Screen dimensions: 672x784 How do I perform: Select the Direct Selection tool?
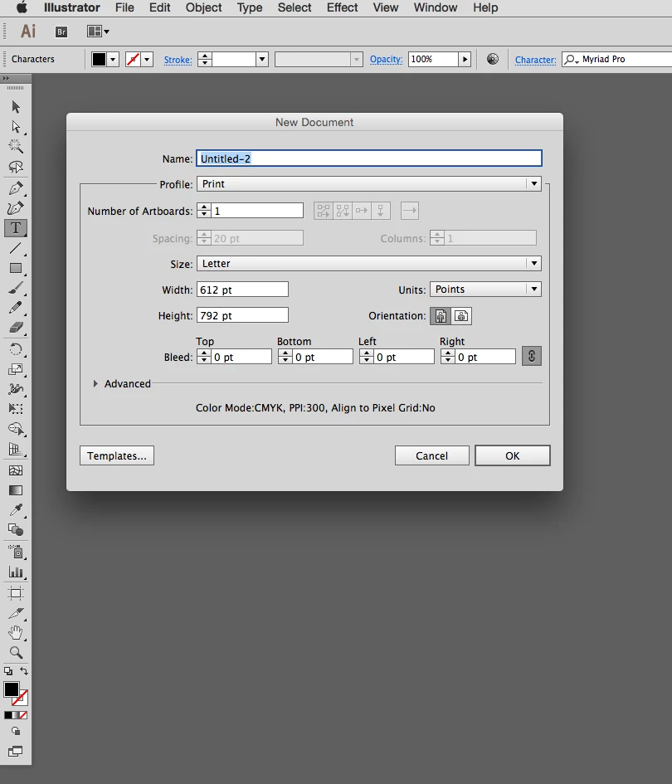16,126
